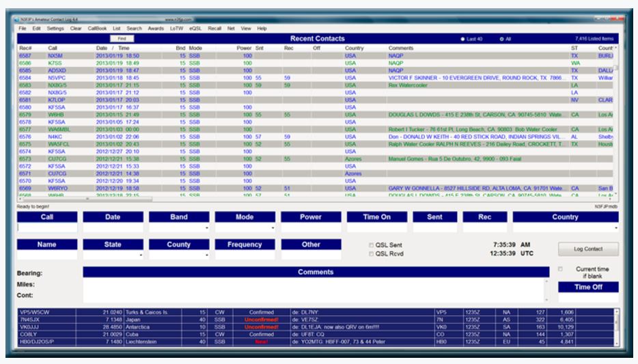Click the Name entry field
Screen dimensions: 638x364
(x=47, y=255)
